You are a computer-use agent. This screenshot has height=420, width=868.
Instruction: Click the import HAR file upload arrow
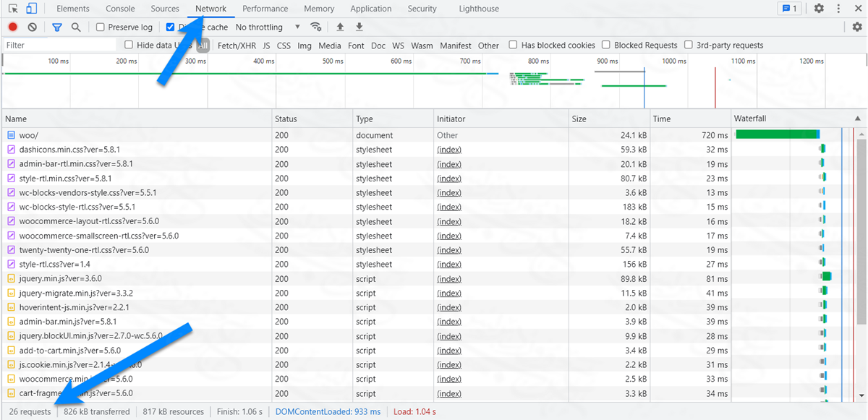click(x=340, y=27)
